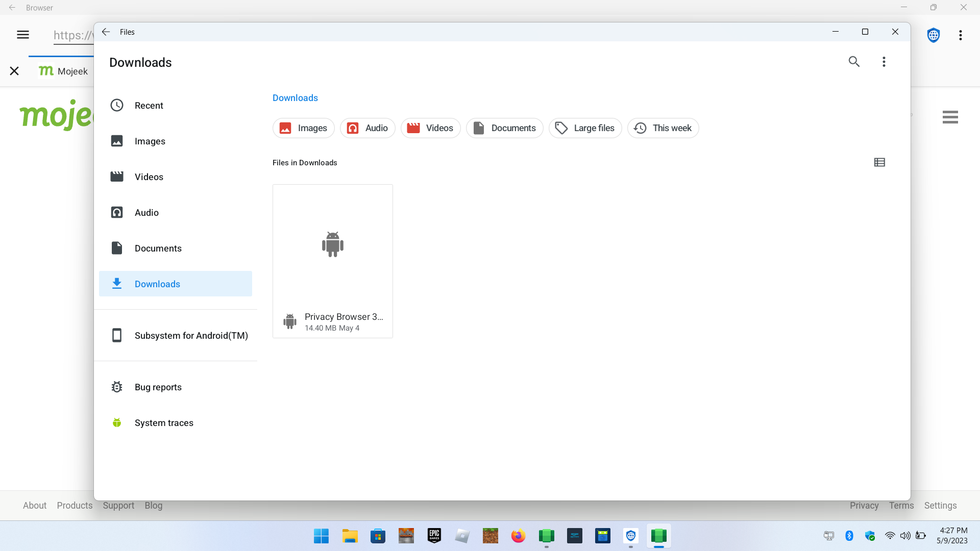This screenshot has width=980, height=551.
Task: Open Microsoft Store from the taskbar
Action: 378,536
